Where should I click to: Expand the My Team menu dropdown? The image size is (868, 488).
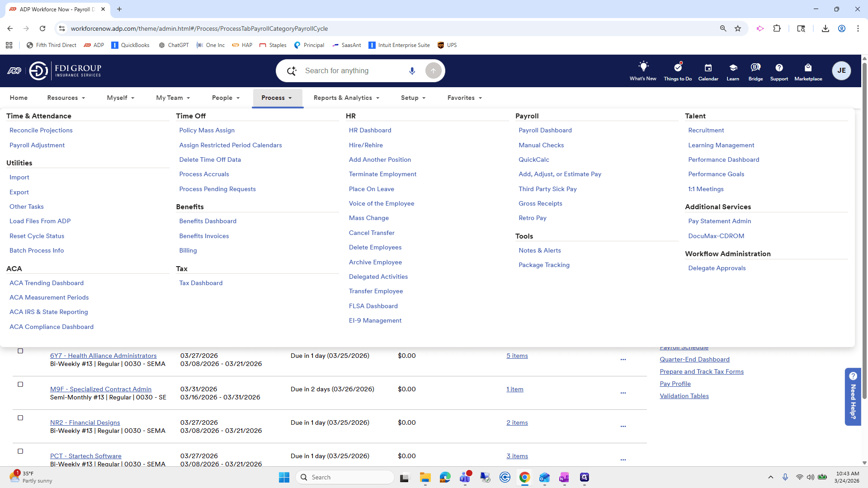[173, 98]
